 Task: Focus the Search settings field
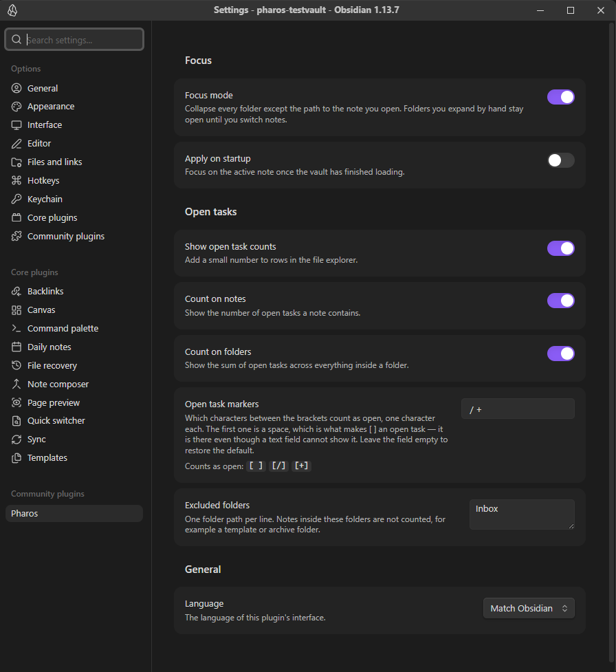coord(74,39)
